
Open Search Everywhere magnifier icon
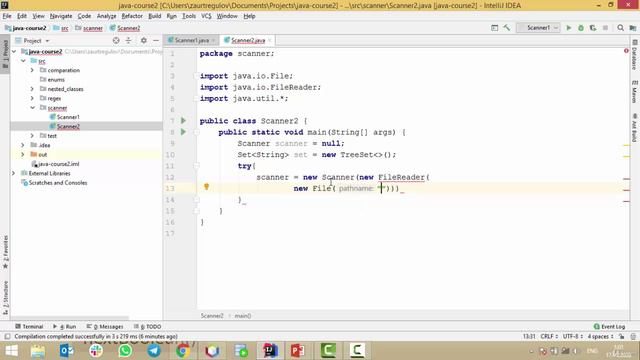(620, 28)
